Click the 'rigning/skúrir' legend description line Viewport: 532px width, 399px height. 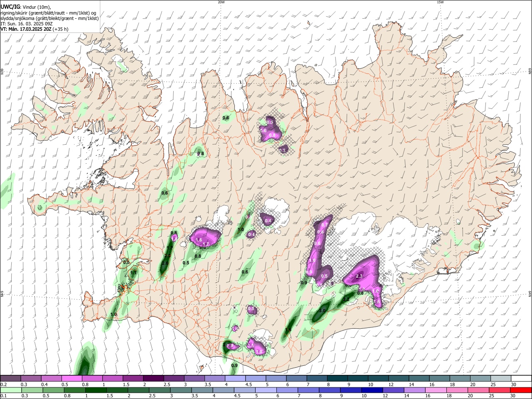[x=48, y=13]
